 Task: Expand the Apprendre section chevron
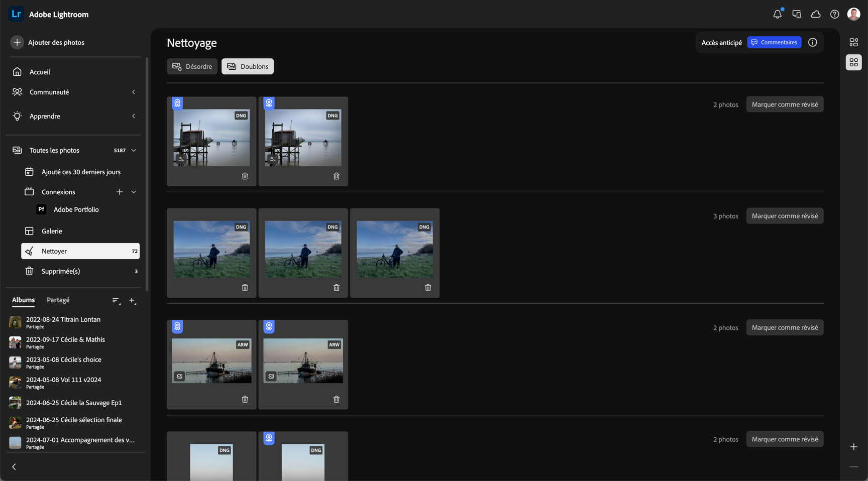(134, 116)
